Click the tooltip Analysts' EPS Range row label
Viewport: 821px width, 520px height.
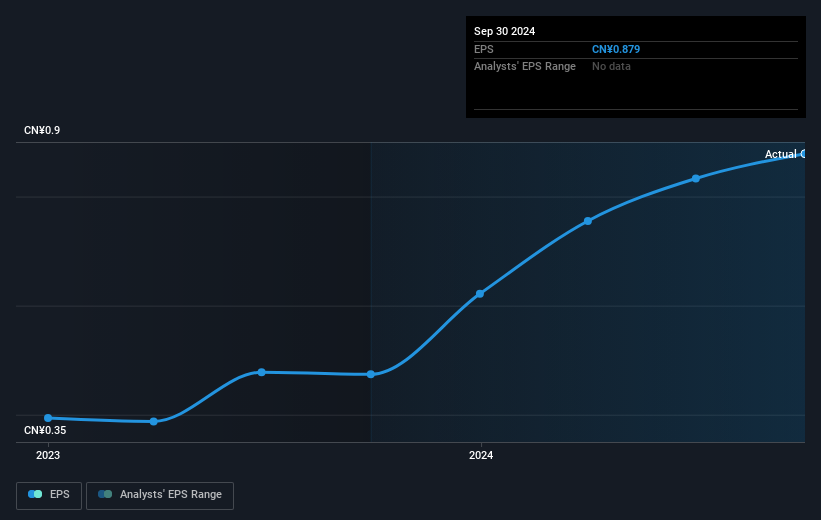pos(525,67)
